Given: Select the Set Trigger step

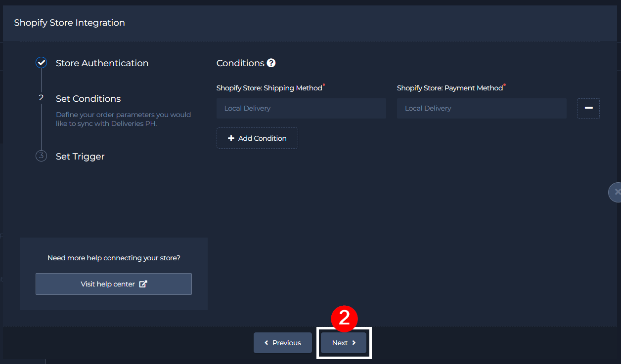Looking at the screenshot, I should [x=80, y=157].
